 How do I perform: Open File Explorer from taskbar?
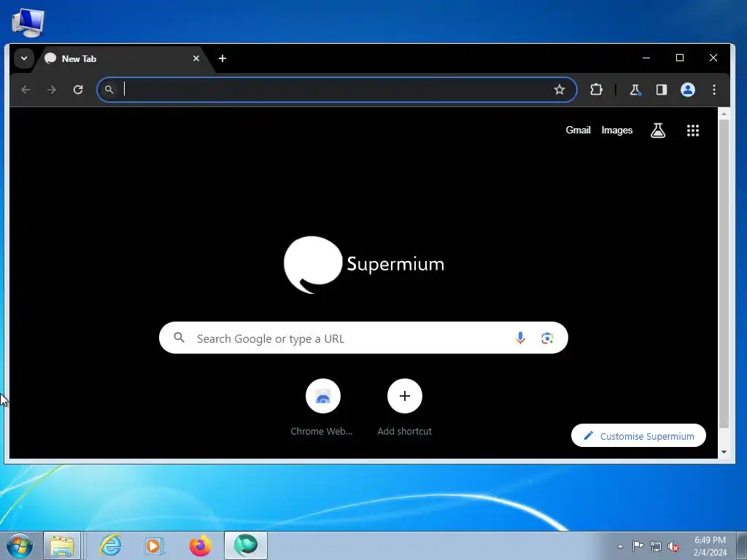pos(63,545)
